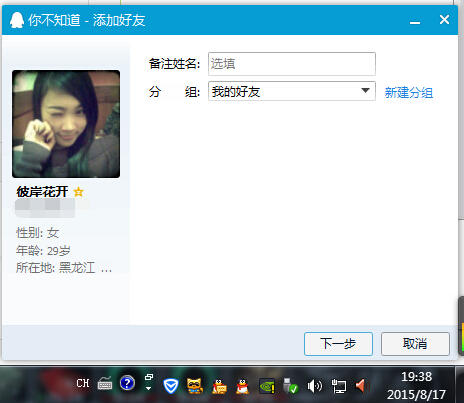This screenshot has height=403, width=464.
Task: Click the safely remove hardware tray icon
Action: [290, 386]
